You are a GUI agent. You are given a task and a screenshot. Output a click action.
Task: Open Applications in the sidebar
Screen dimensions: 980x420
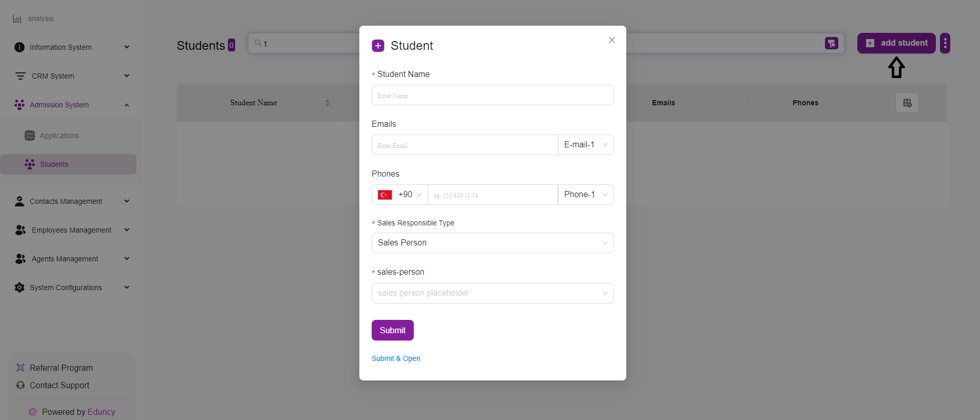59,136
